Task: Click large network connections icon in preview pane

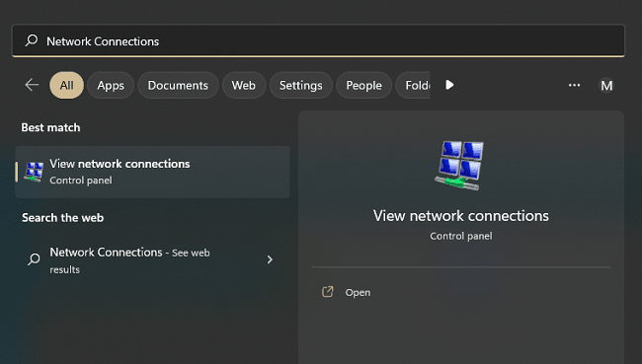Action: click(460, 166)
